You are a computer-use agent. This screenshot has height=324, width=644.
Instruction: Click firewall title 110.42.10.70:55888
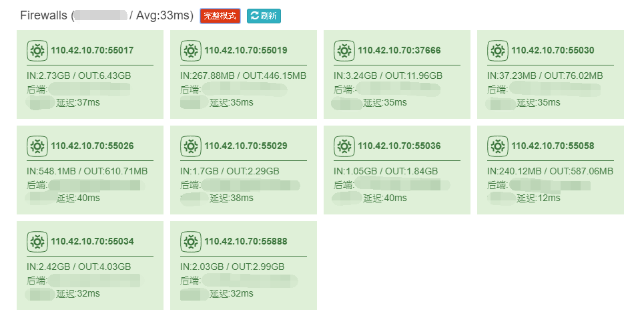[x=246, y=241]
